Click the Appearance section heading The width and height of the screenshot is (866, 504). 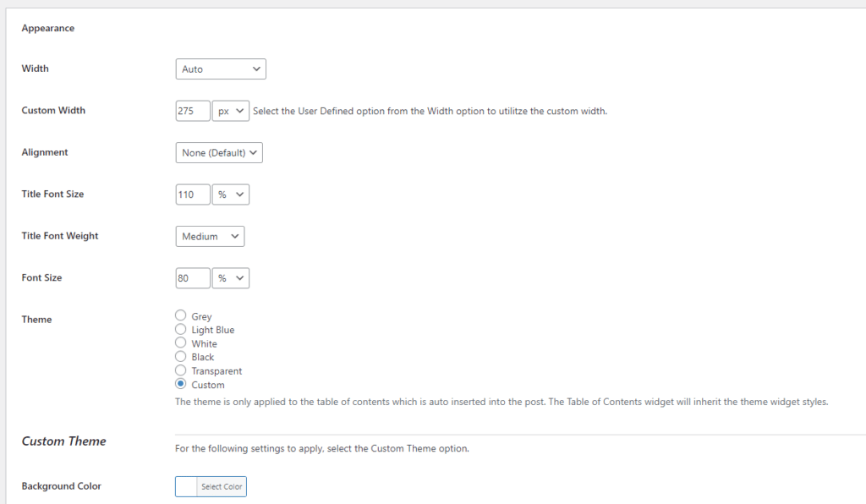(48, 28)
